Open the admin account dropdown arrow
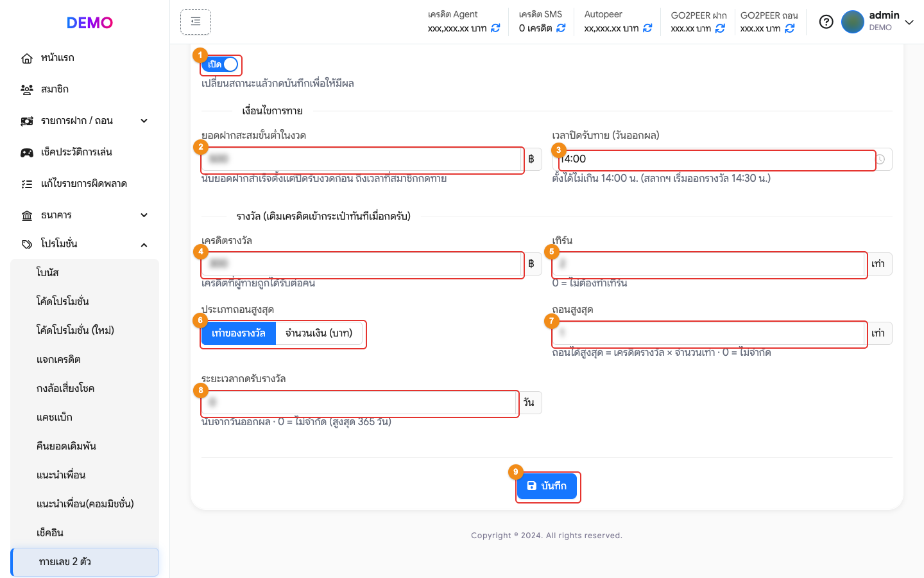This screenshot has width=924, height=578. (x=909, y=22)
